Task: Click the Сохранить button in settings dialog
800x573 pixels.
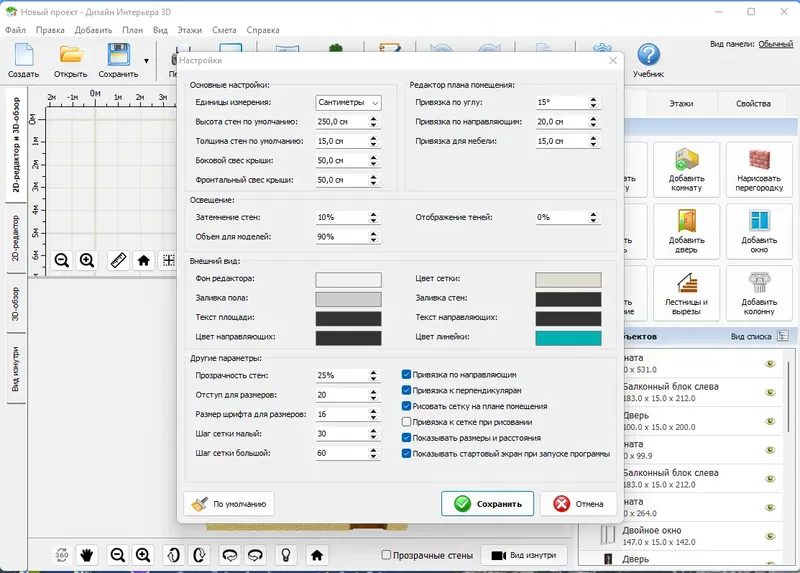Action: 487,504
